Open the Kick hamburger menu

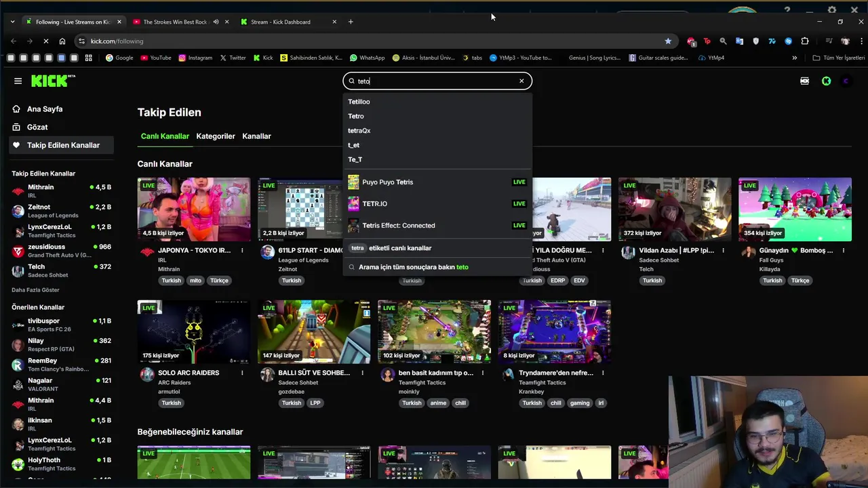(x=18, y=81)
